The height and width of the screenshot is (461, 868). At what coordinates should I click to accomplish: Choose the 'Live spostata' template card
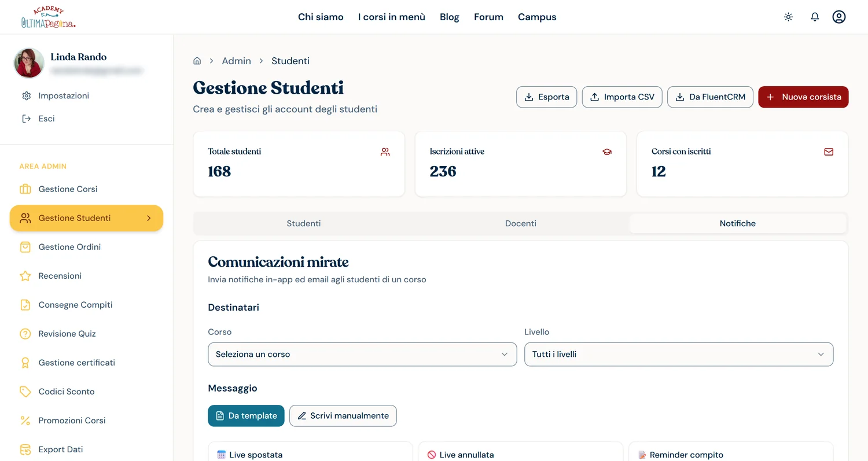pyautogui.click(x=310, y=452)
